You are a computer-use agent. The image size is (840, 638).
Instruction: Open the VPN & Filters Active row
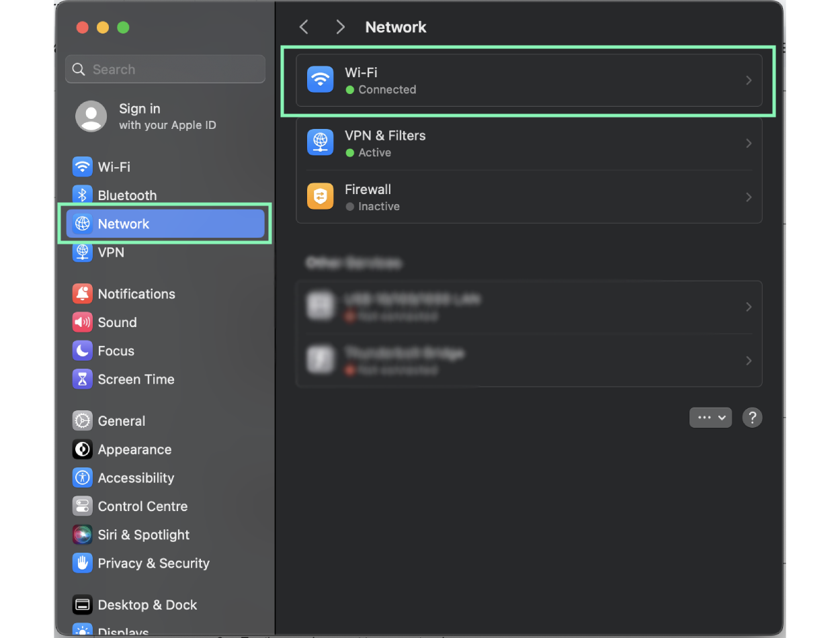pyautogui.click(x=529, y=143)
